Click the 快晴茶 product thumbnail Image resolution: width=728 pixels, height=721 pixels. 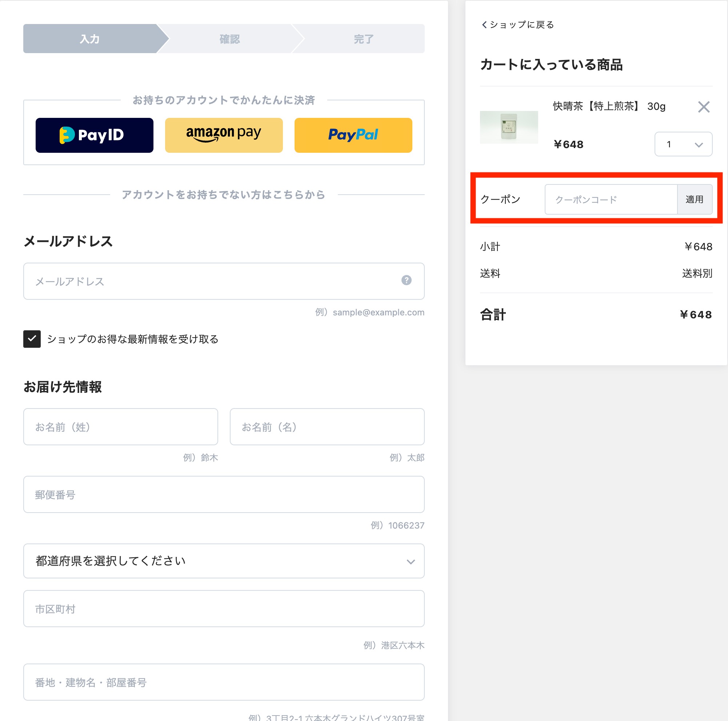tap(509, 127)
